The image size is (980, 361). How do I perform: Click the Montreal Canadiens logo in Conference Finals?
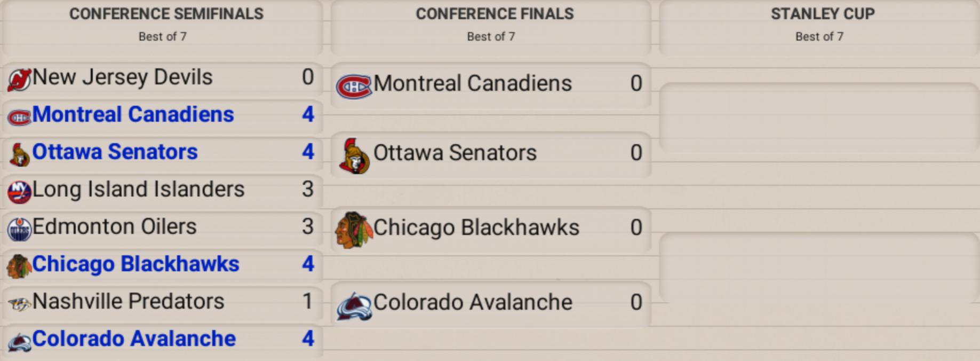353,87
